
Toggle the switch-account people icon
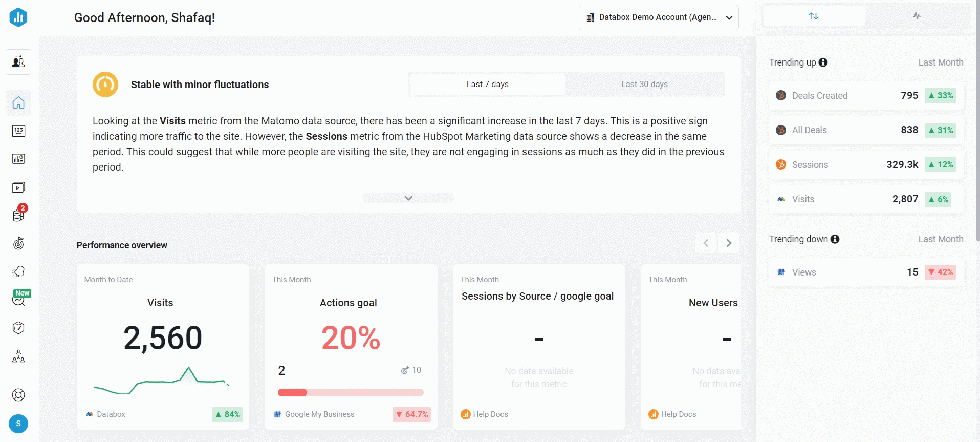[18, 62]
